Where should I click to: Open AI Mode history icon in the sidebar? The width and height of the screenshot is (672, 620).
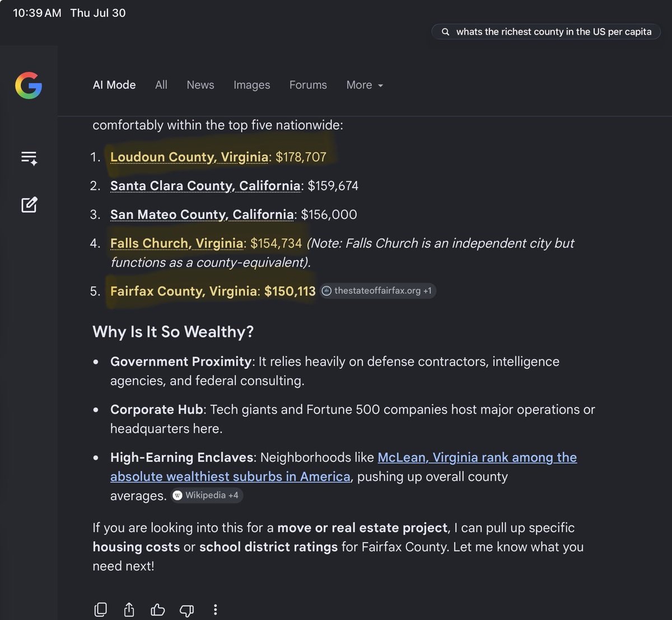(x=29, y=158)
